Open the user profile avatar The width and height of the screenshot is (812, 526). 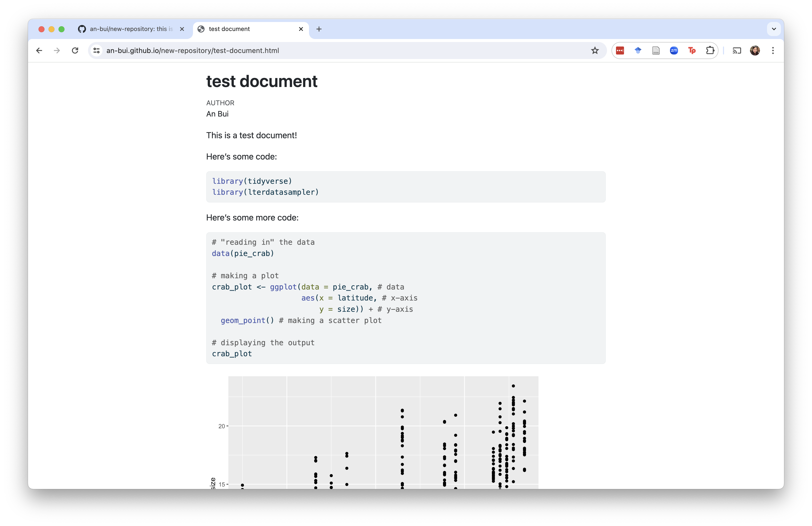[x=755, y=50]
